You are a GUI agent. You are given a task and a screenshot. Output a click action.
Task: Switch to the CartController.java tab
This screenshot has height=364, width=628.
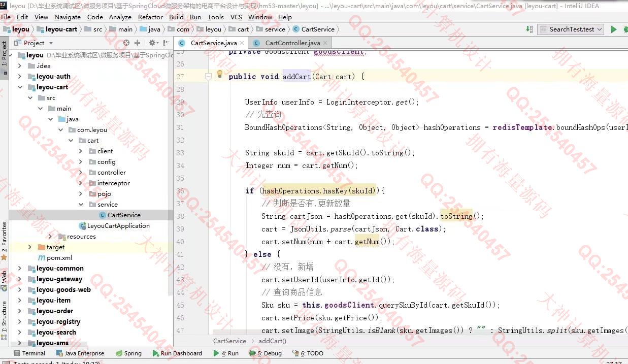click(292, 43)
